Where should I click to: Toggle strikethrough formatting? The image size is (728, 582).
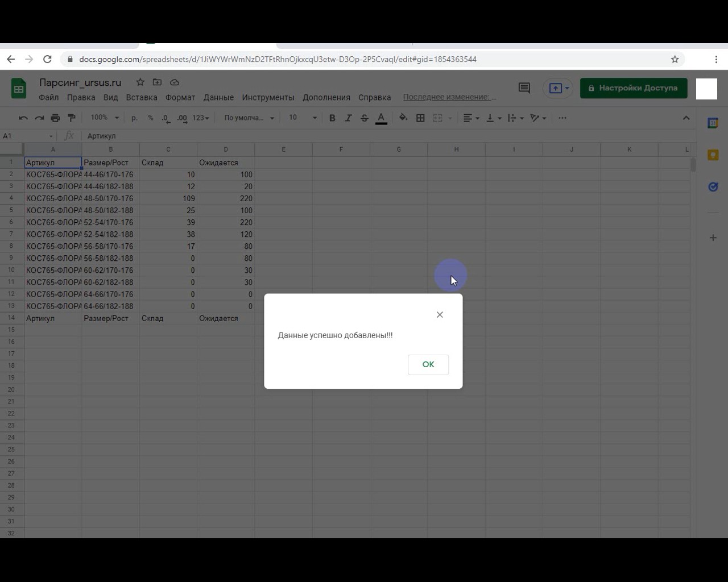click(365, 118)
